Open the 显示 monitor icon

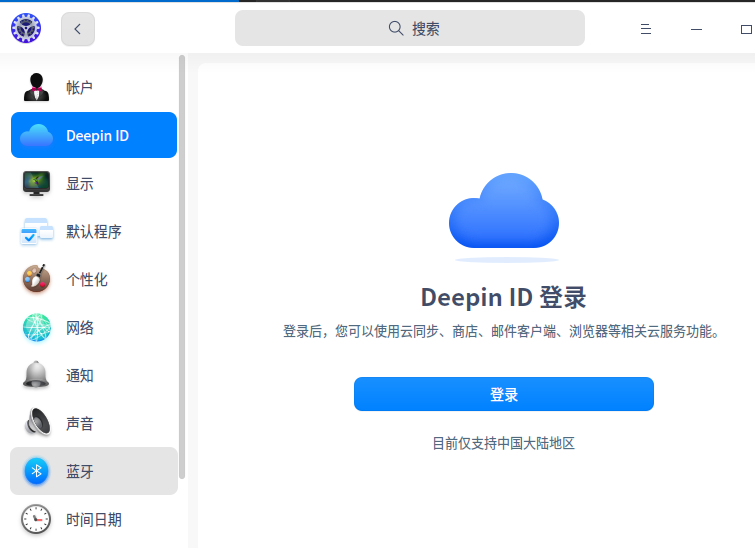coord(36,183)
